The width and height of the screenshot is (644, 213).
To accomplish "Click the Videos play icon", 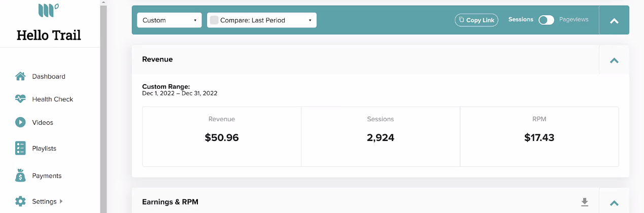I will (20, 122).
